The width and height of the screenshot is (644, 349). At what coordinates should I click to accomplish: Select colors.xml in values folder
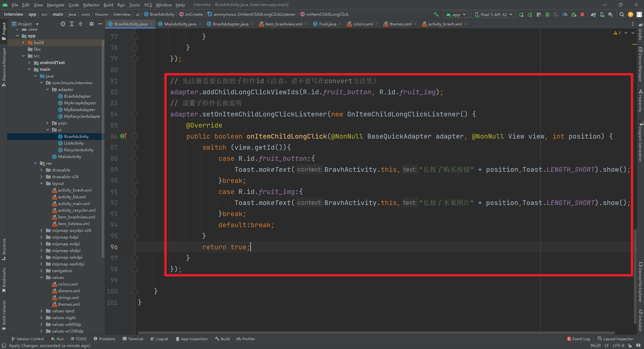coord(68,284)
